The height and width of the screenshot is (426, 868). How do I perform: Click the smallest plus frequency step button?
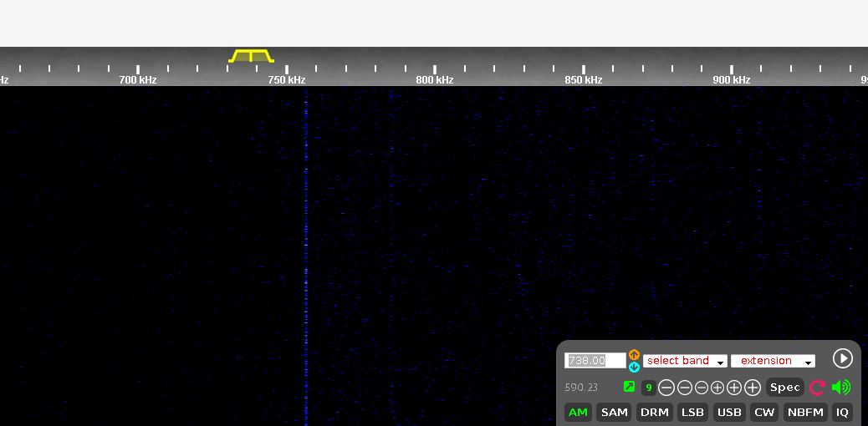[717, 388]
